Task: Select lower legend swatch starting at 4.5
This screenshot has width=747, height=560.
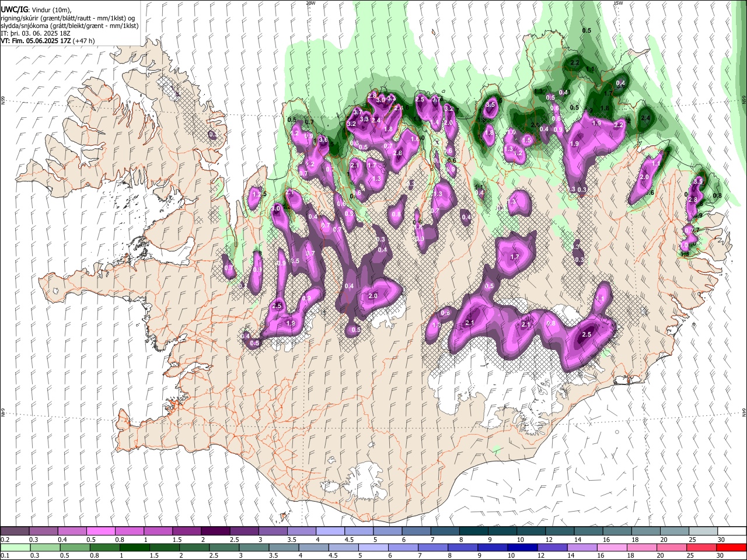Action: point(344,547)
